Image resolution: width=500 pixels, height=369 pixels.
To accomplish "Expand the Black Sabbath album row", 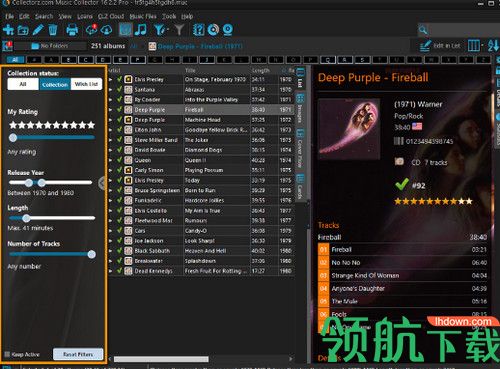I will (x=111, y=251).
